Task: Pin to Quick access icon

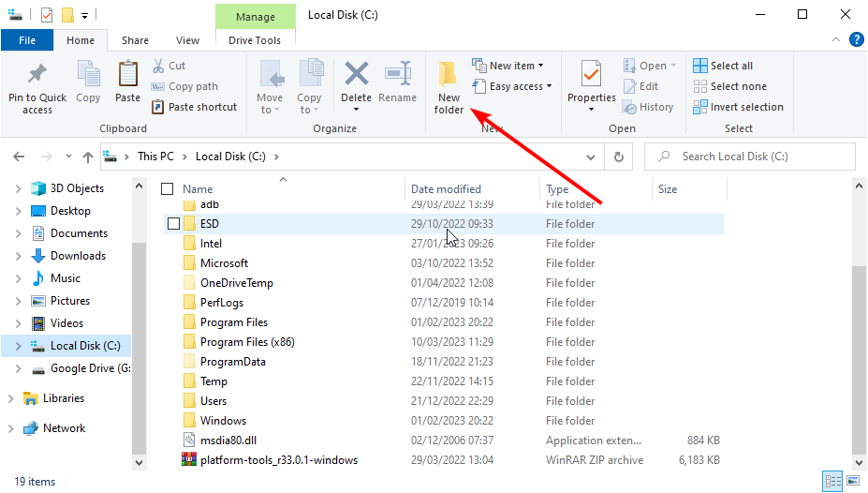Action: [37, 74]
